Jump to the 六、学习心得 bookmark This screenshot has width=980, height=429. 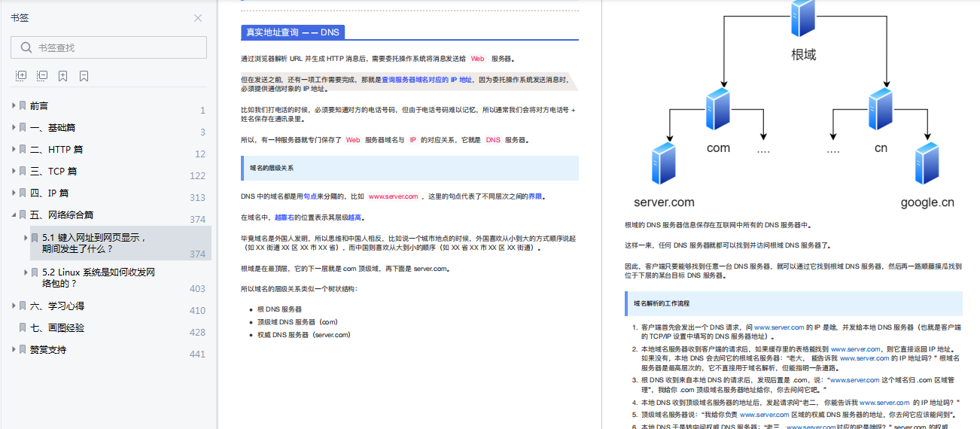pos(57,306)
